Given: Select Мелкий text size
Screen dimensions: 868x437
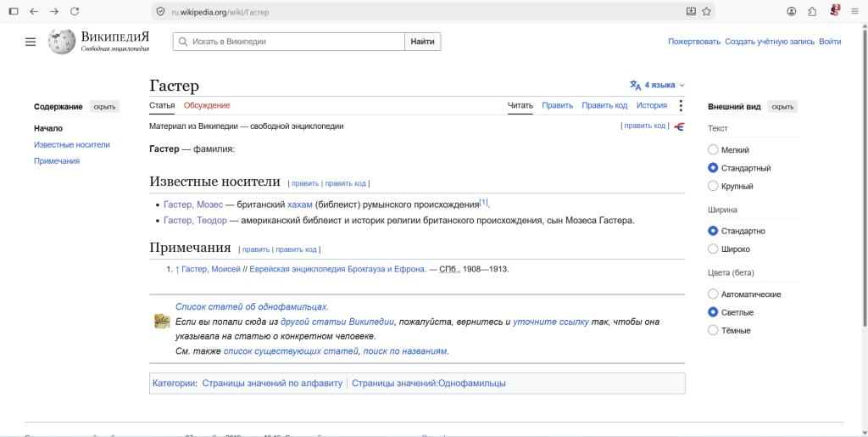Looking at the screenshot, I should [713, 149].
